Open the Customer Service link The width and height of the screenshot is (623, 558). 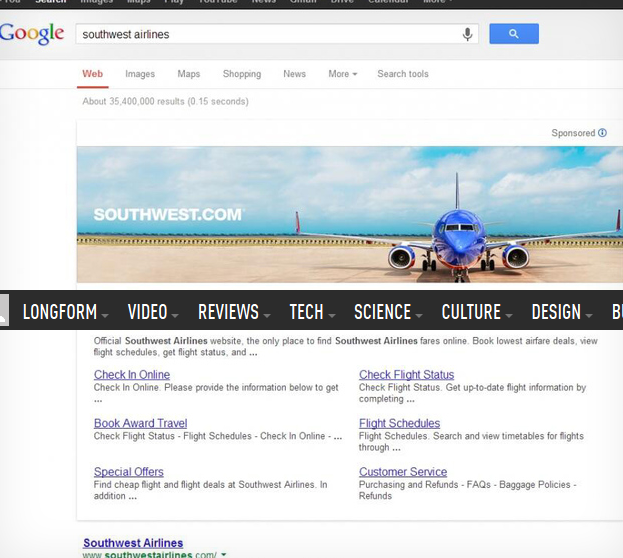tap(403, 472)
